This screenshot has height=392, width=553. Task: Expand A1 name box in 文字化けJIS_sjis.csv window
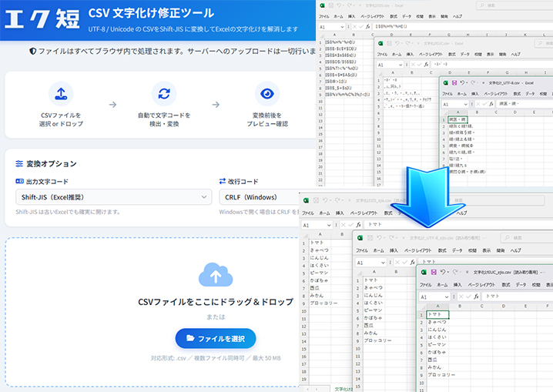[329, 225]
